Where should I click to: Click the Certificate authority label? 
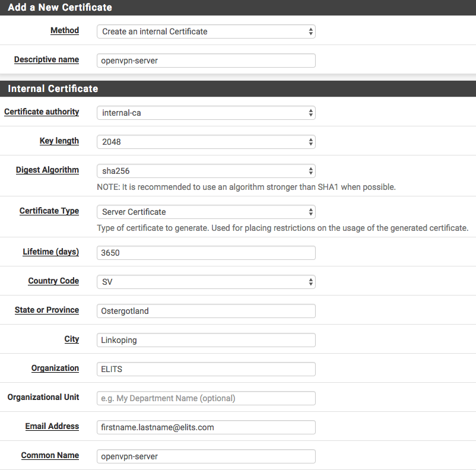point(42,112)
